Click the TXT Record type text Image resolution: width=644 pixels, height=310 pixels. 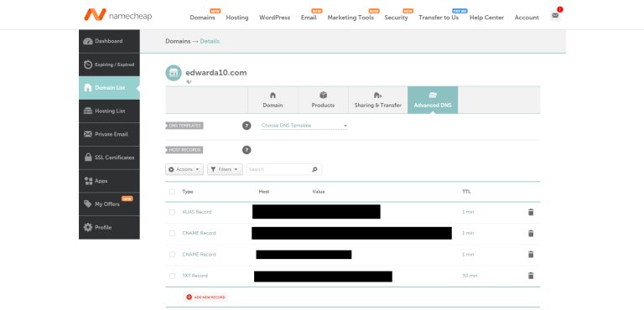coord(195,276)
